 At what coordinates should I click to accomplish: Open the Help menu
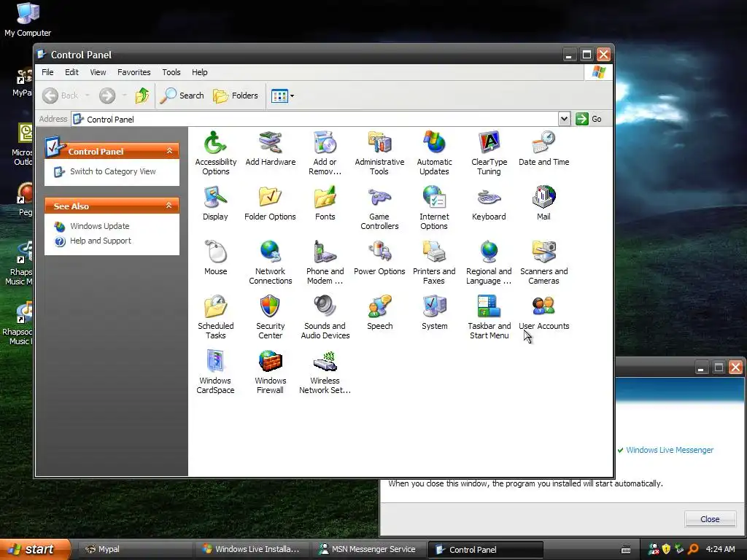pos(200,72)
